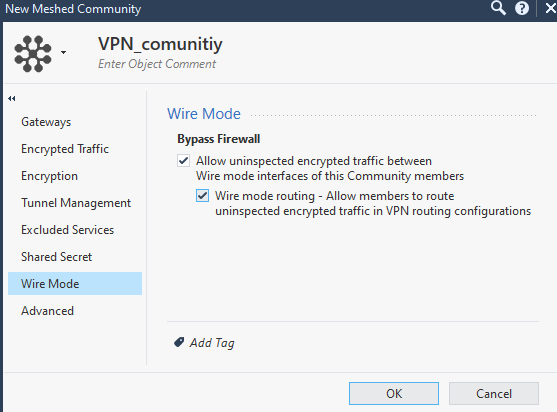Switch to Shared Secret page
This screenshot has width=557, height=412.
[56, 257]
